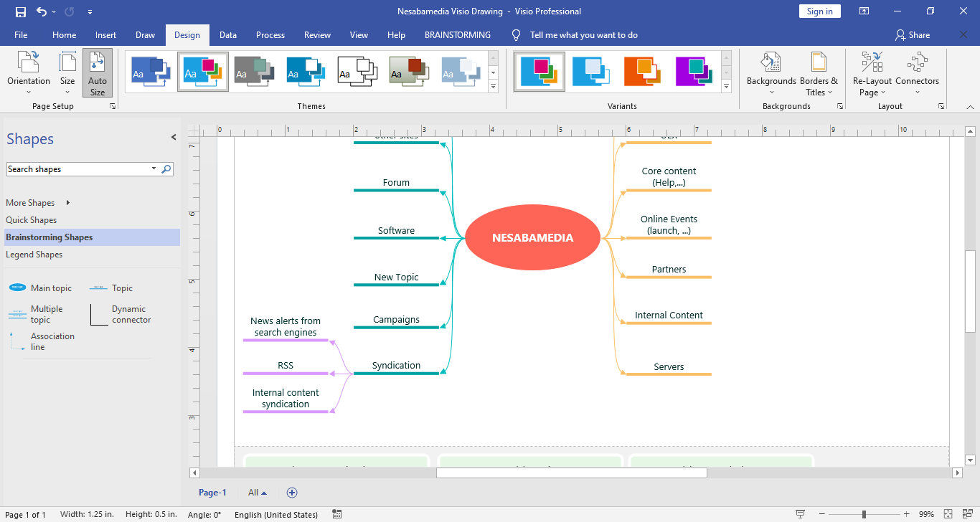This screenshot has height=522, width=980.
Task: Expand the Variants gallery more arrow
Action: pyautogui.click(x=726, y=87)
